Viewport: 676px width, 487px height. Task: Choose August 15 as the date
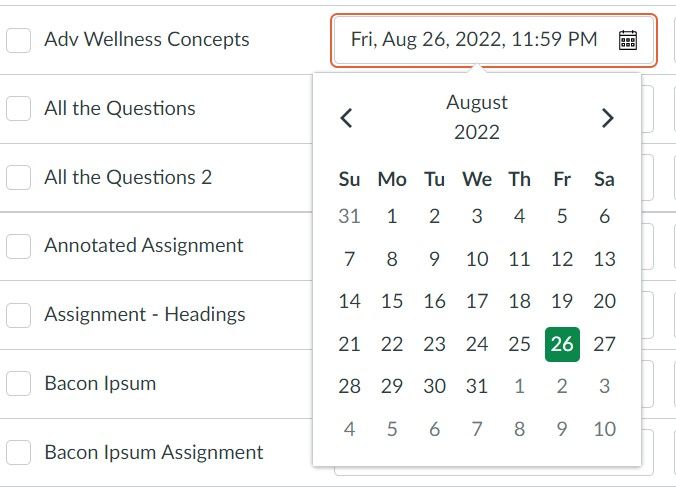click(392, 301)
